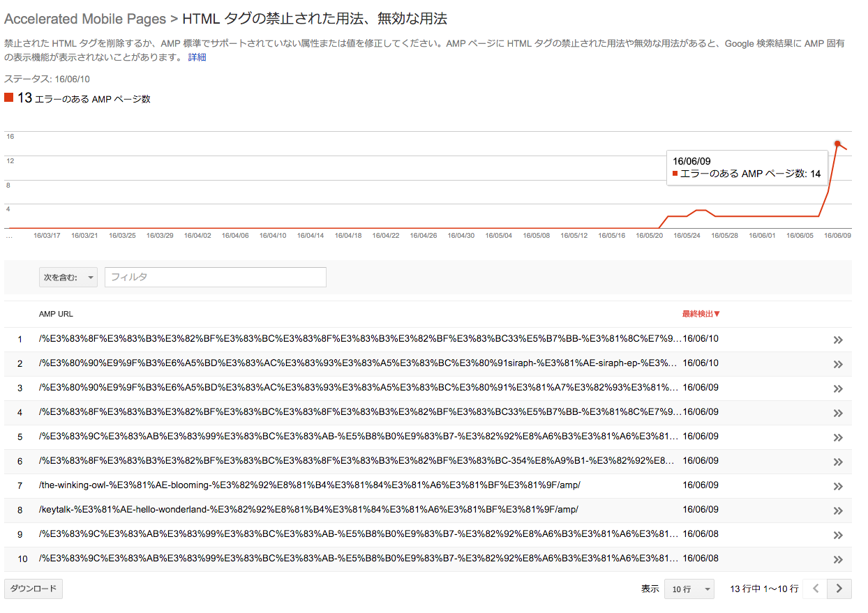
Task: Click chevron icon for keytalk row
Action: [x=838, y=510]
